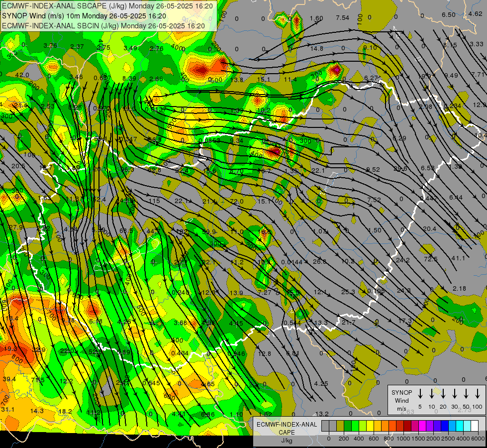Pick the pale cyan swatch after 4000

click(467, 426)
